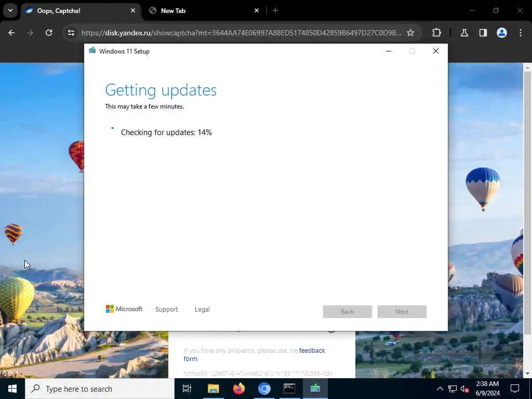Click the taskbar search box
Viewport: 532px width, 399px height.
[x=100, y=389]
